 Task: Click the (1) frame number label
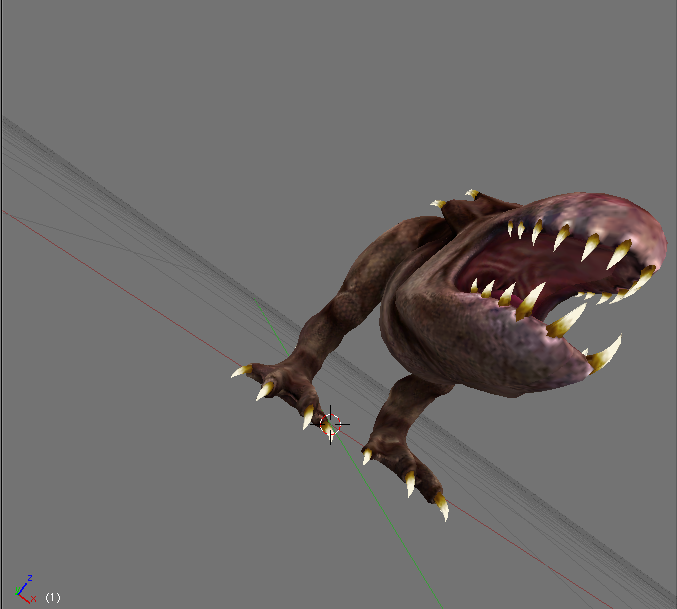(52, 597)
